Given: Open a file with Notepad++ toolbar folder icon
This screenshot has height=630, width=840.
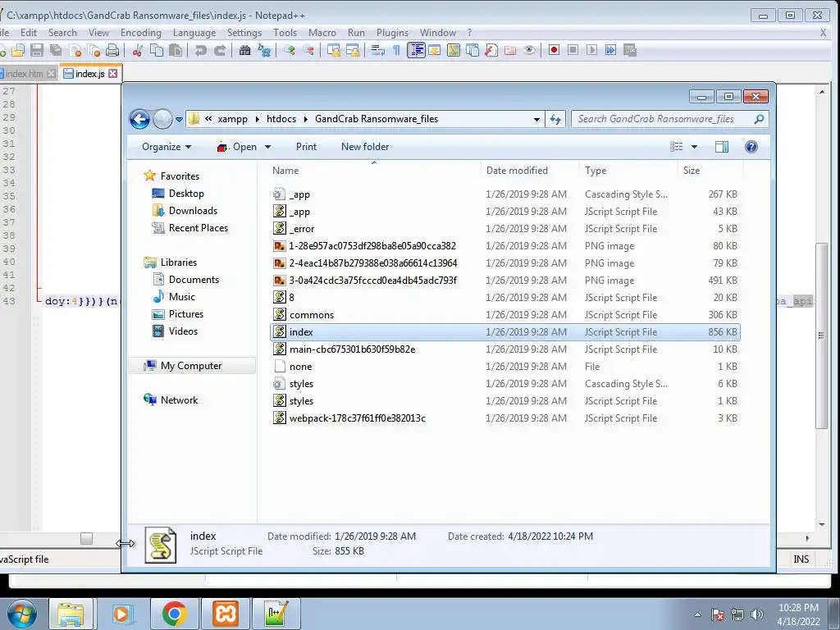Looking at the screenshot, I should pos(18,50).
